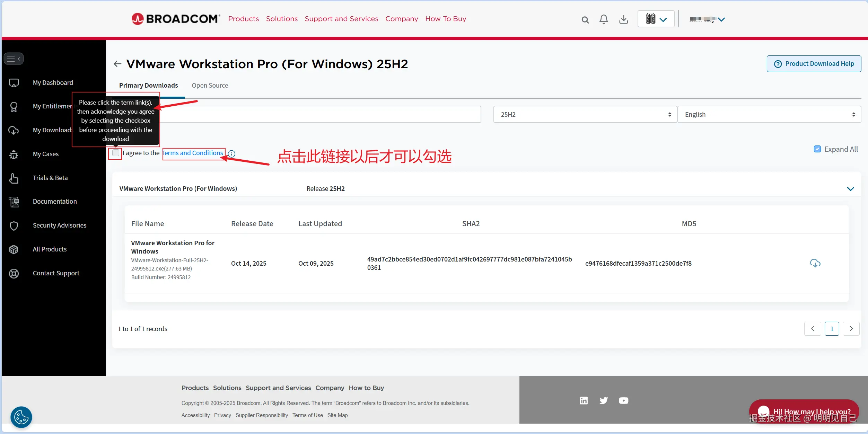Click the info icon beside Terms and Conditions

tap(232, 154)
